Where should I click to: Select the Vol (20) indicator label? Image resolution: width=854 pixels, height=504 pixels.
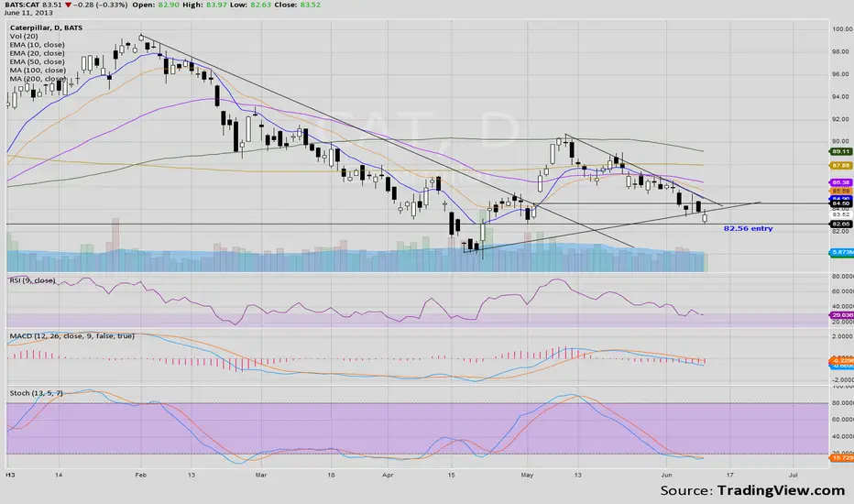(24, 36)
